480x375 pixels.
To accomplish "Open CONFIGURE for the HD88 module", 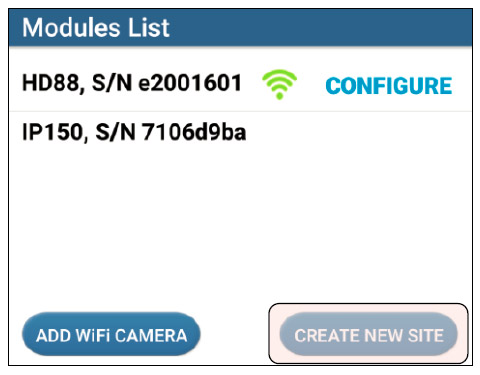I will [x=389, y=86].
